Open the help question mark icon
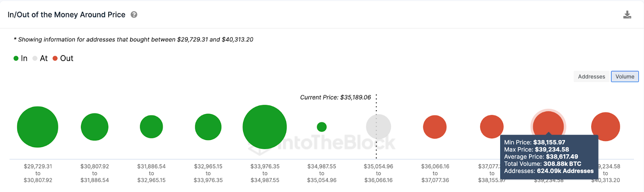 [134, 14]
